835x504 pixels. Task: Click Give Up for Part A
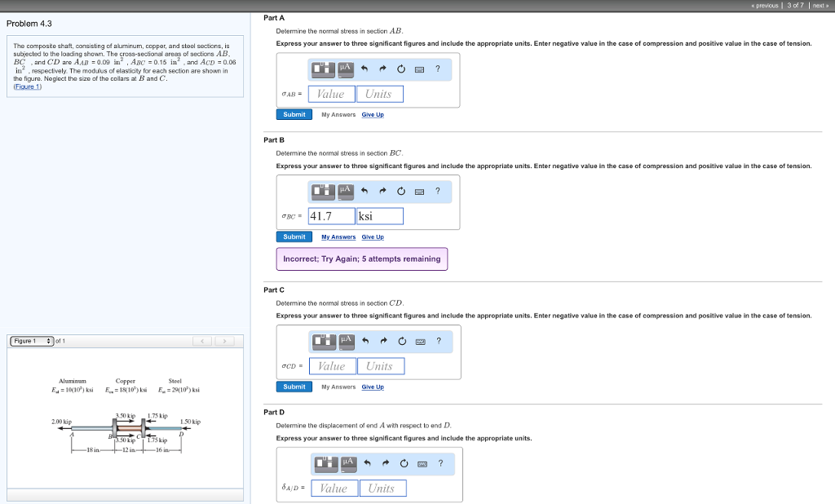coord(373,114)
